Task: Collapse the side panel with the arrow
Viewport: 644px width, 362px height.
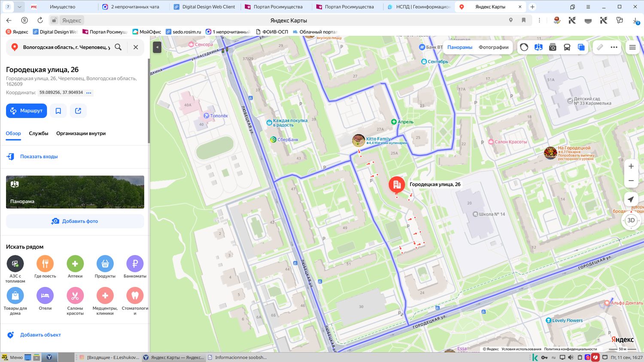Action: coord(157,47)
